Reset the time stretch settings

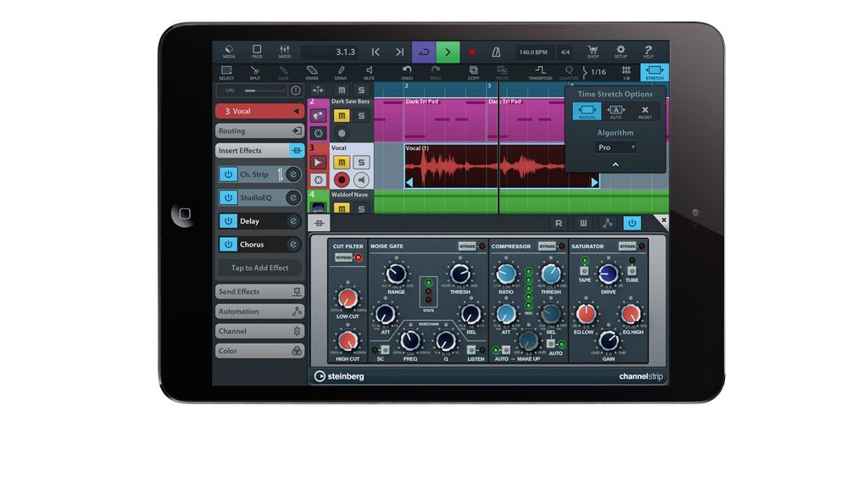point(645,111)
